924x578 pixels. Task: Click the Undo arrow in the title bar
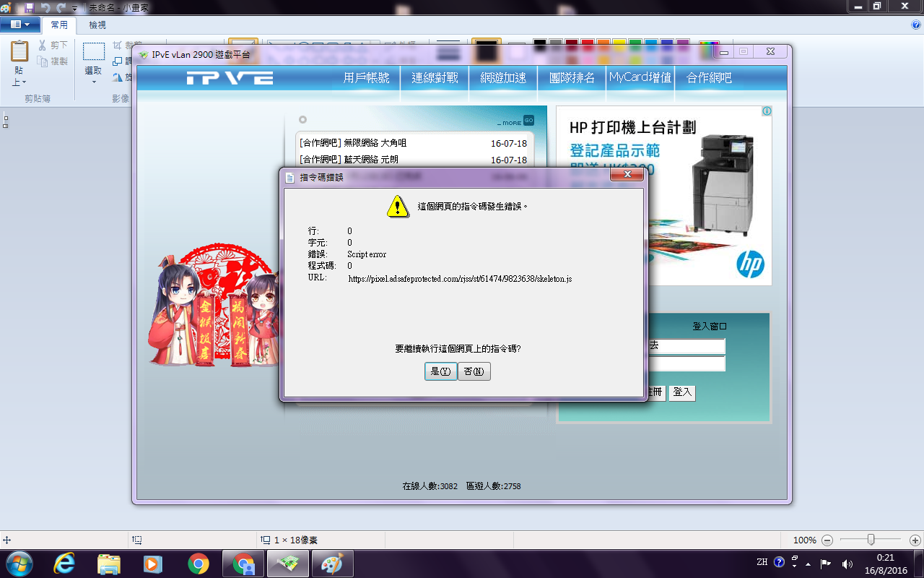(x=45, y=7)
